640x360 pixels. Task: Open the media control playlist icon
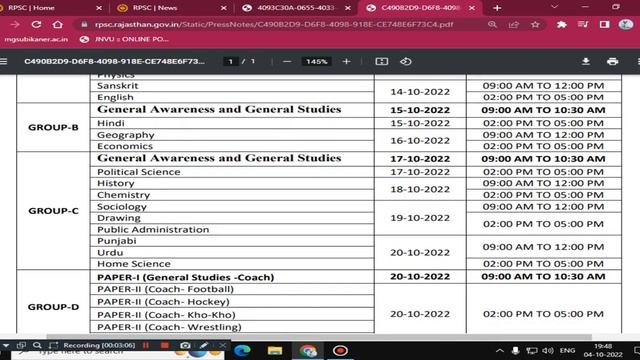(x=583, y=24)
